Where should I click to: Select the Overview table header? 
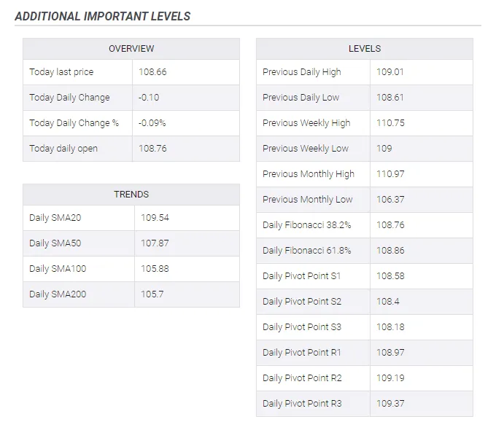[131, 49]
